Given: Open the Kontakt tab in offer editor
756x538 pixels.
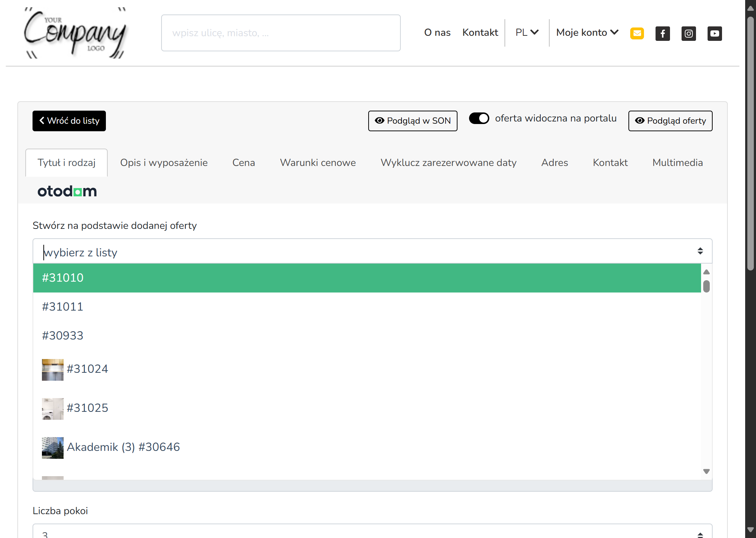Looking at the screenshot, I should [x=610, y=163].
